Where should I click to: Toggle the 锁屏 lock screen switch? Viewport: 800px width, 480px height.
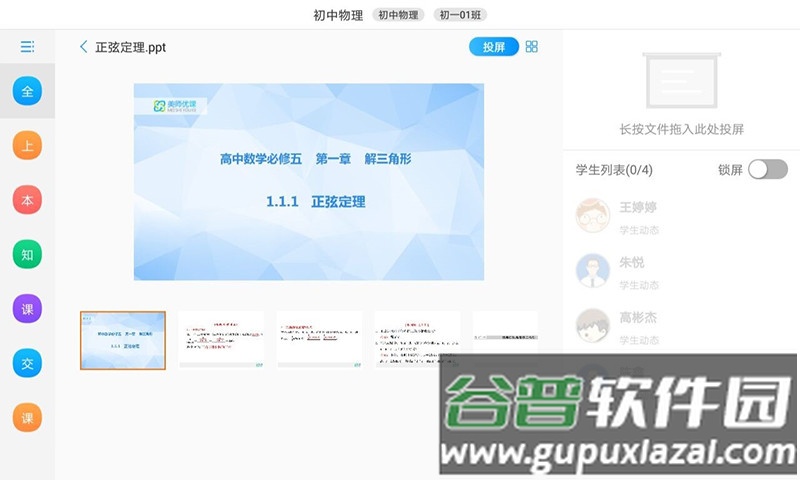pyautogui.click(x=767, y=170)
